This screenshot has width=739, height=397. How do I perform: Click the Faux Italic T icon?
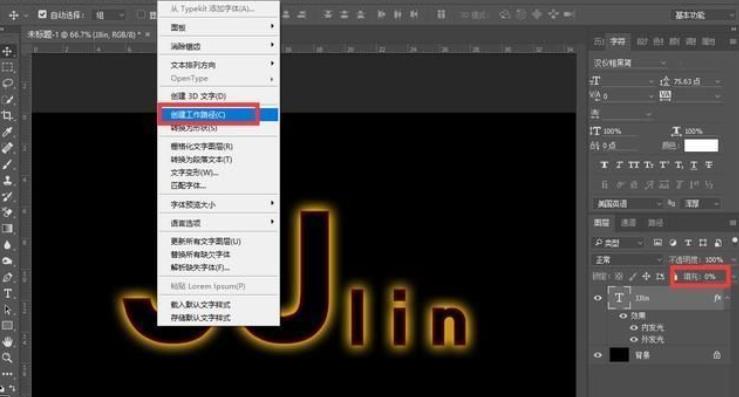pyautogui.click(x=619, y=165)
